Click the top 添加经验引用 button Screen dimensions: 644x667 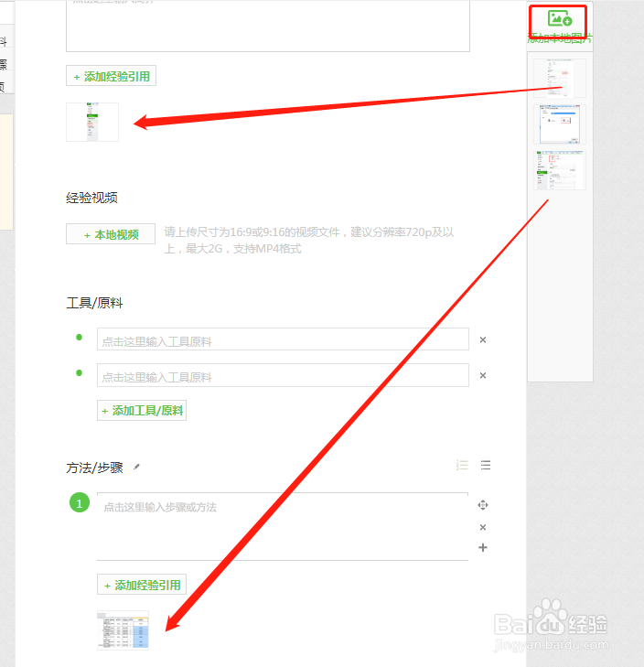111,76
